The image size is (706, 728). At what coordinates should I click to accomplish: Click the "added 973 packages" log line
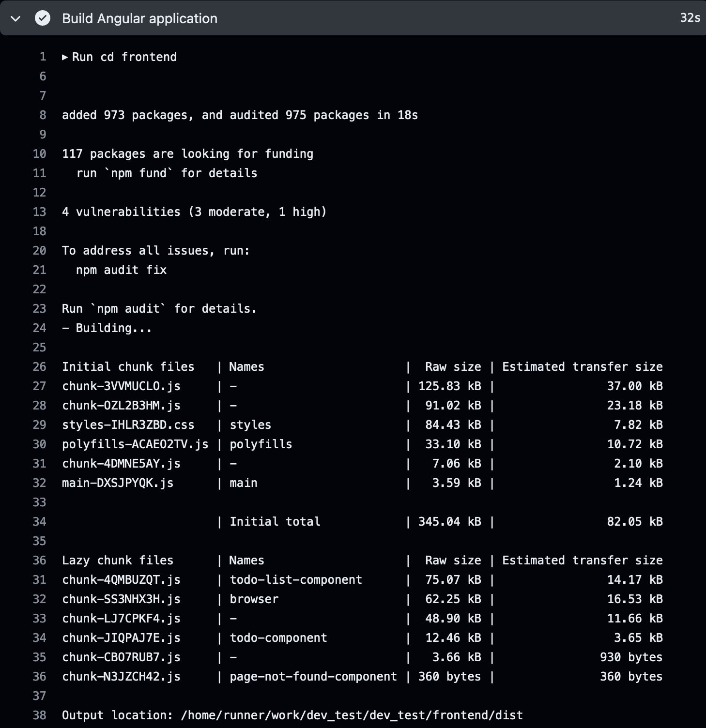tap(240, 115)
